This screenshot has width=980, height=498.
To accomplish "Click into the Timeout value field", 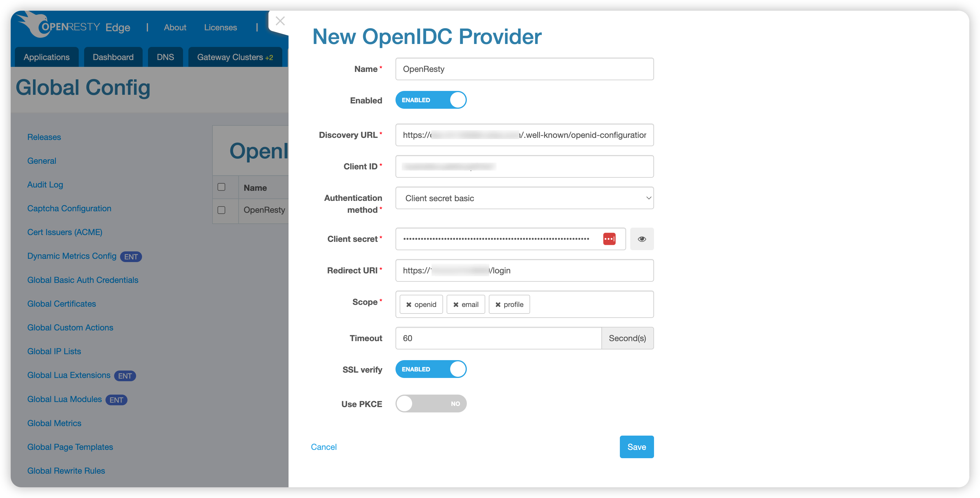I will pyautogui.click(x=498, y=338).
